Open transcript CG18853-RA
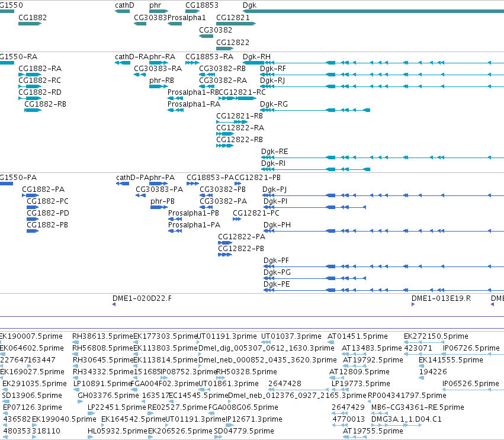504x440 pixels. click(209, 57)
